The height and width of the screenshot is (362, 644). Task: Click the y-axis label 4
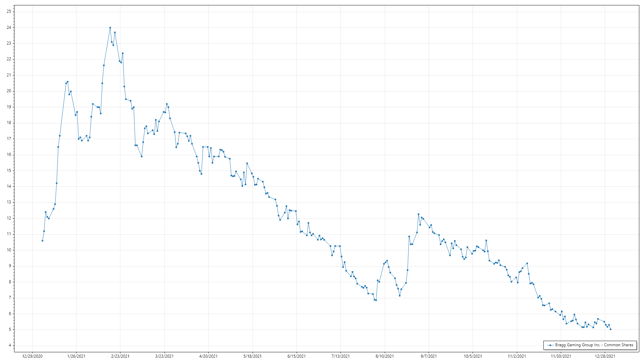pyautogui.click(x=10, y=346)
